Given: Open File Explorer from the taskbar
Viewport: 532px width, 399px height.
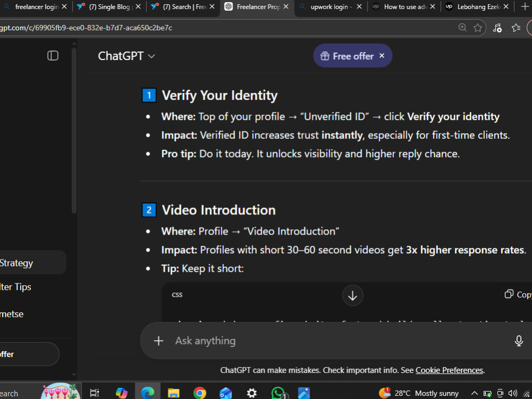Looking at the screenshot, I should pos(174,393).
